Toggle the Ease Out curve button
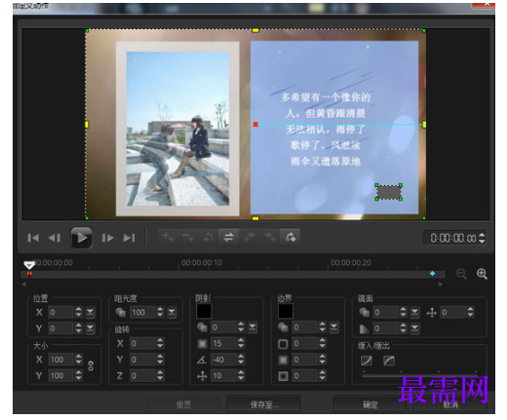Viewport: 507px width, 420px height. click(x=388, y=361)
